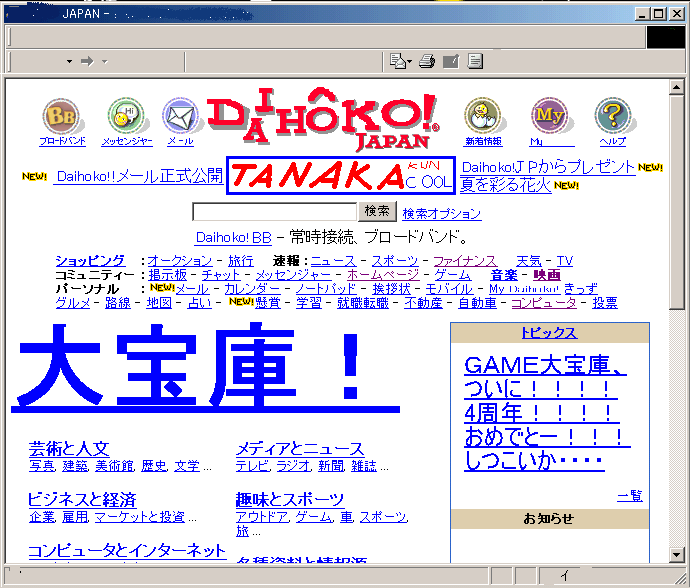Open the My icon in header
The image size is (690, 588).
(x=549, y=116)
